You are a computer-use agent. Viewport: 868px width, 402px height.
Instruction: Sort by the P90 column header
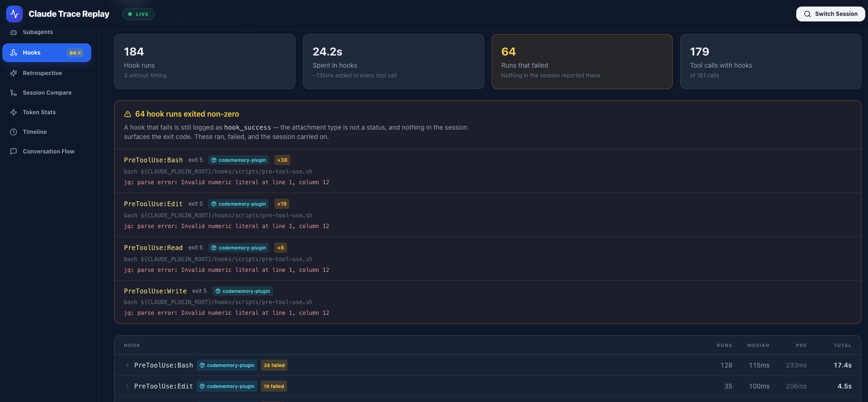tap(801, 346)
